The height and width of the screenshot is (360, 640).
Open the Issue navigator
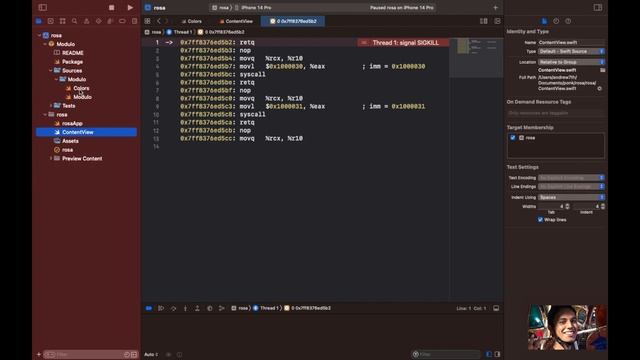[x=87, y=21]
